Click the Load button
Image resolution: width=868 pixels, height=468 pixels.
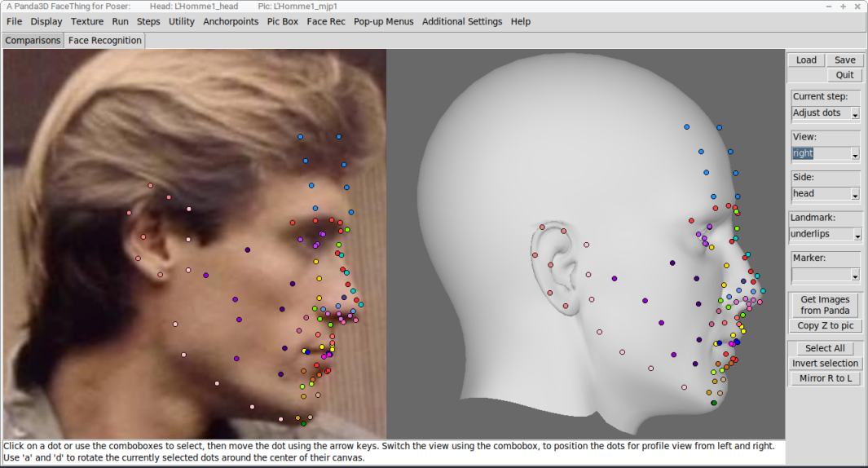click(x=806, y=60)
